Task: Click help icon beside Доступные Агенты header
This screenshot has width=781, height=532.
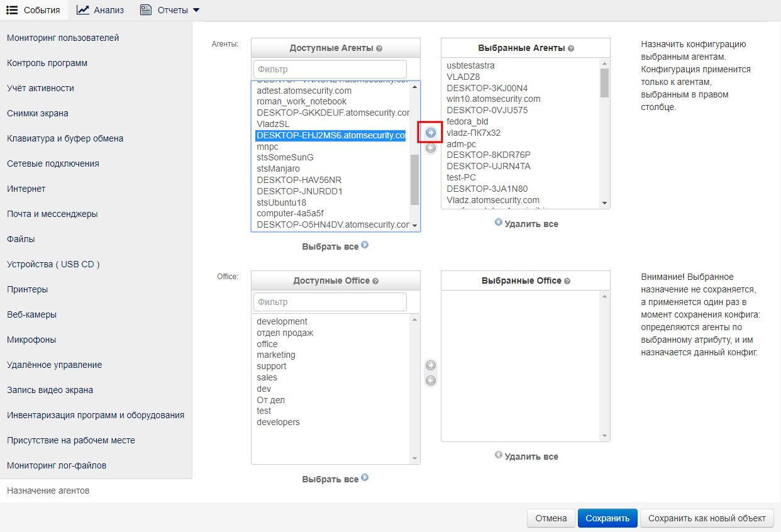Action: pyautogui.click(x=379, y=48)
